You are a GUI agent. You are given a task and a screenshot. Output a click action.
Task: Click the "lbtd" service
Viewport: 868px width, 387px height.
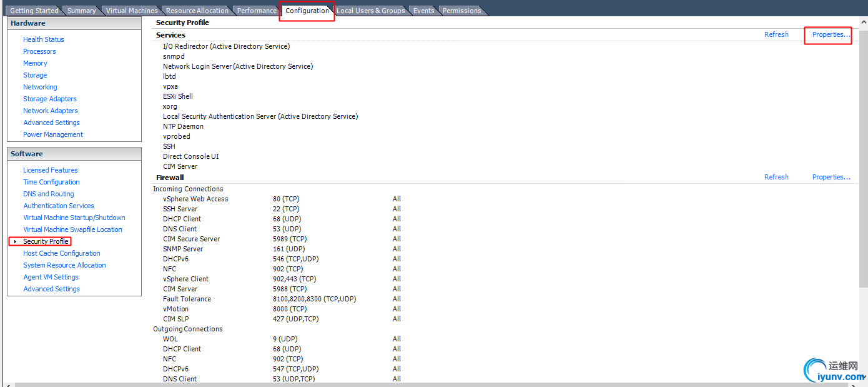point(169,76)
